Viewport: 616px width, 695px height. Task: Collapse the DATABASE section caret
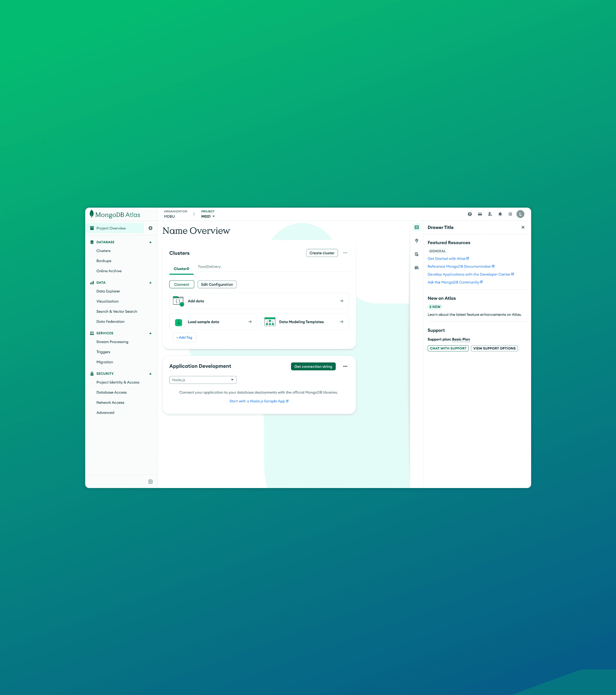(150, 242)
